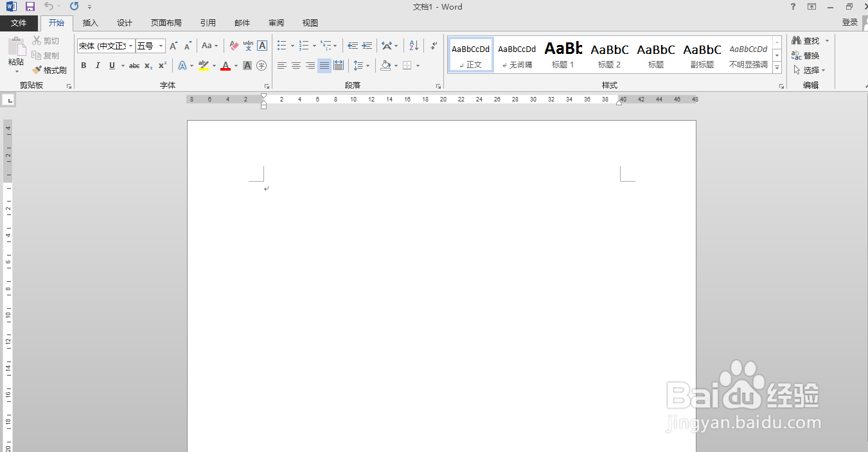
Task: Open the font (字体) dialog launcher
Action: 267,86
